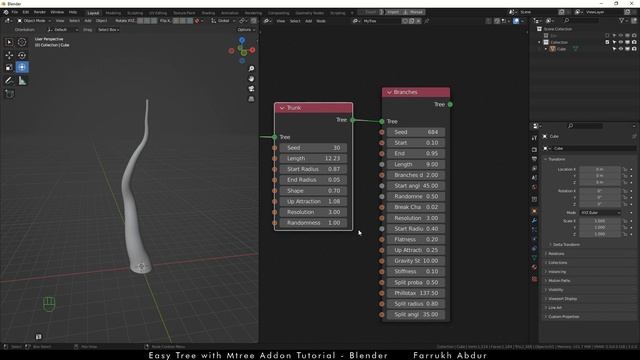Open the Tool properties tab
The width and height of the screenshot is (640, 360).
(534, 138)
